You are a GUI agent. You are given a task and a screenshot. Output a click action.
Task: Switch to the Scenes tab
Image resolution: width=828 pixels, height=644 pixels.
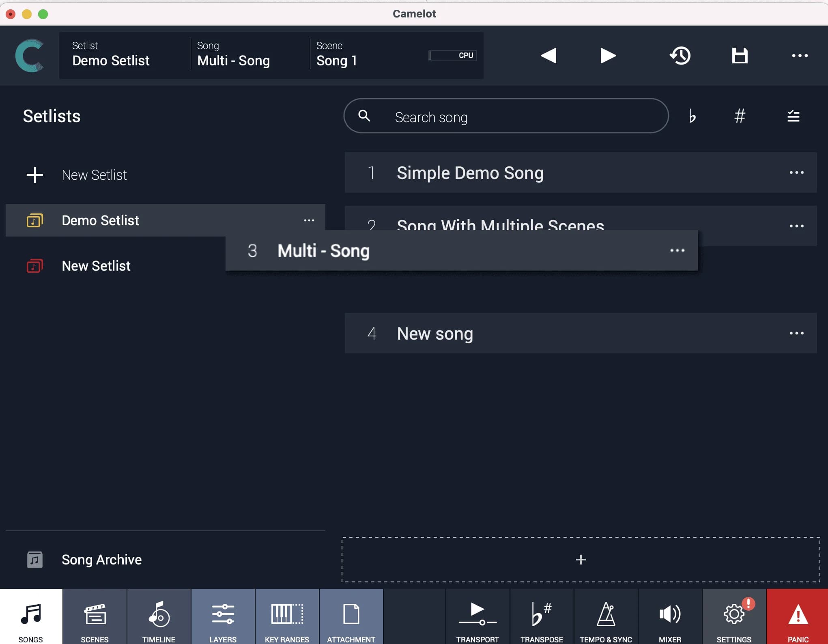pyautogui.click(x=94, y=617)
